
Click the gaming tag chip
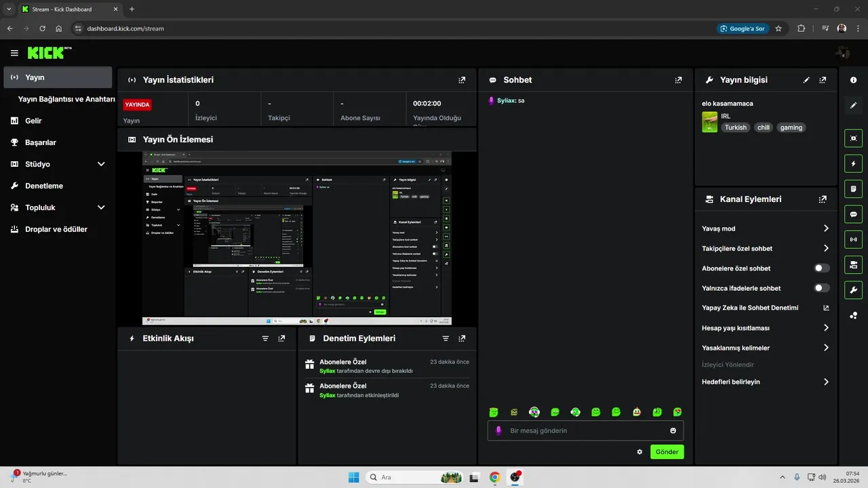(x=791, y=127)
